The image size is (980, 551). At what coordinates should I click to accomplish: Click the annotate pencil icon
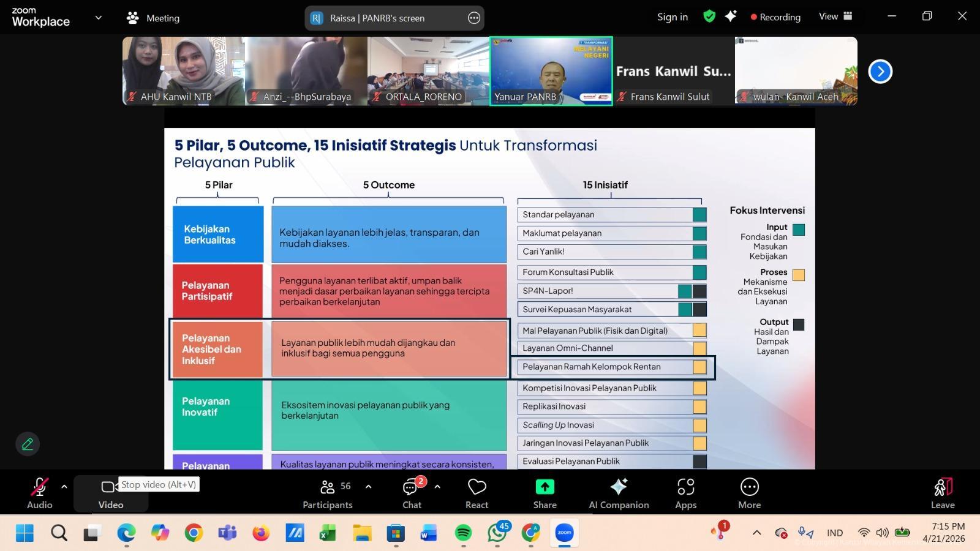pyautogui.click(x=28, y=444)
